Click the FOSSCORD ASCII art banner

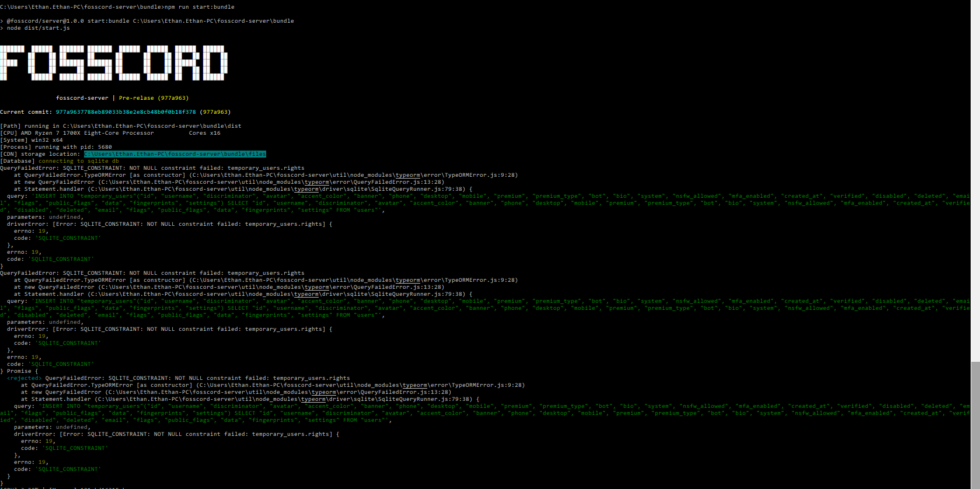(x=114, y=63)
